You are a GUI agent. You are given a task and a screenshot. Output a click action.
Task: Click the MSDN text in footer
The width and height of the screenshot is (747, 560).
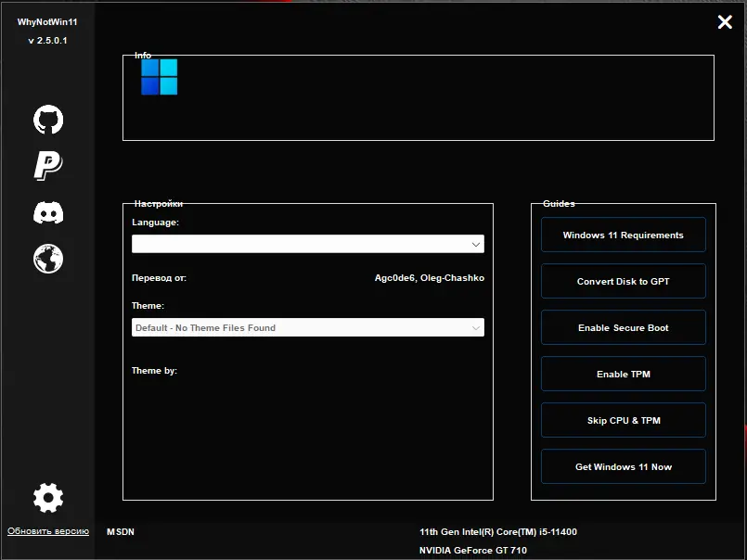(121, 532)
